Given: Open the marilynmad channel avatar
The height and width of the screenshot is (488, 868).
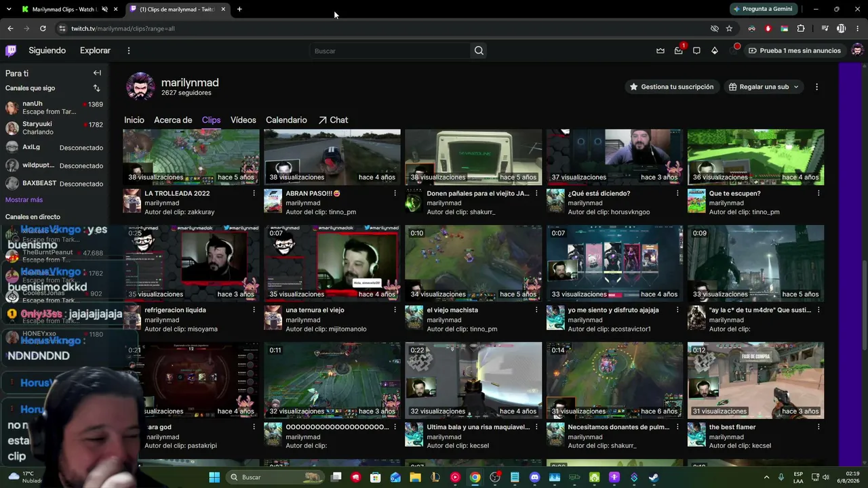Looking at the screenshot, I should tap(140, 87).
